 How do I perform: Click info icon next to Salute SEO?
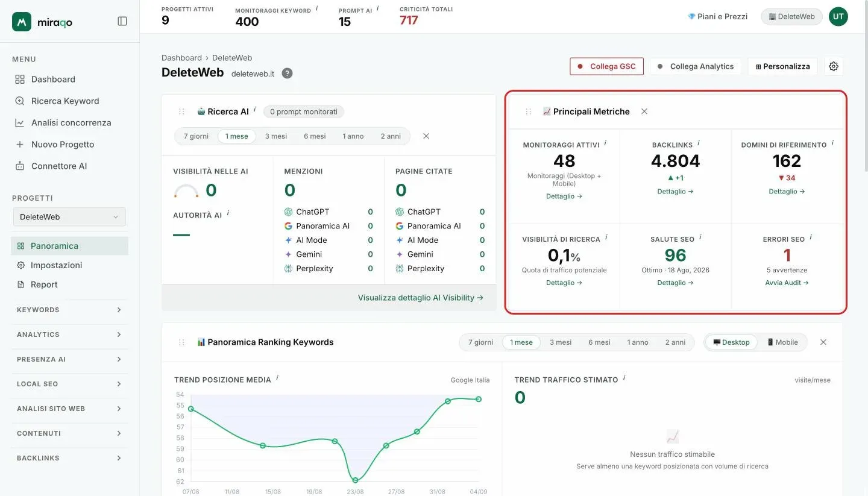point(700,237)
